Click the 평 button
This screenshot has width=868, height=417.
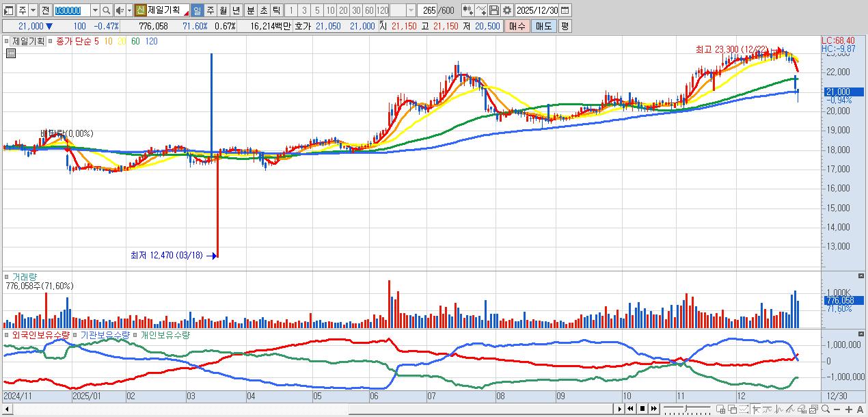pyautogui.click(x=565, y=26)
